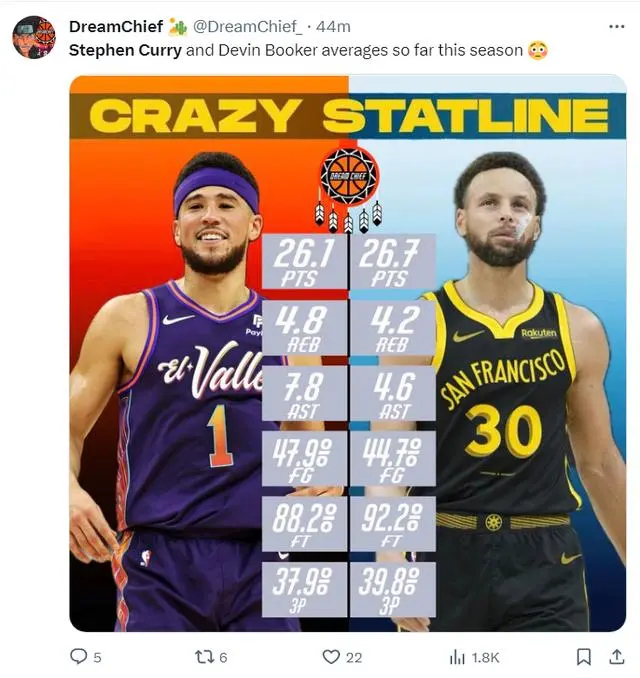Click the cactus emoji beside DreamChief's name
This screenshot has width=640, height=678.
pyautogui.click(x=178, y=26)
